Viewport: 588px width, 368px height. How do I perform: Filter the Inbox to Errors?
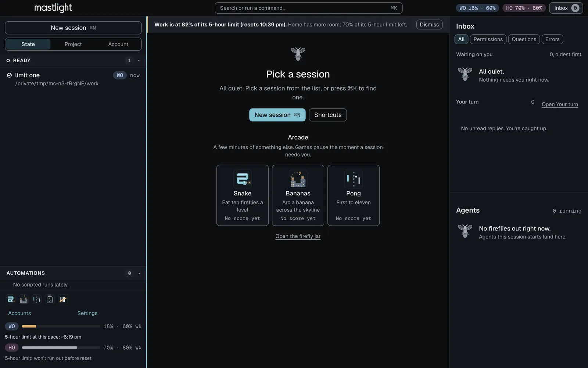click(552, 39)
